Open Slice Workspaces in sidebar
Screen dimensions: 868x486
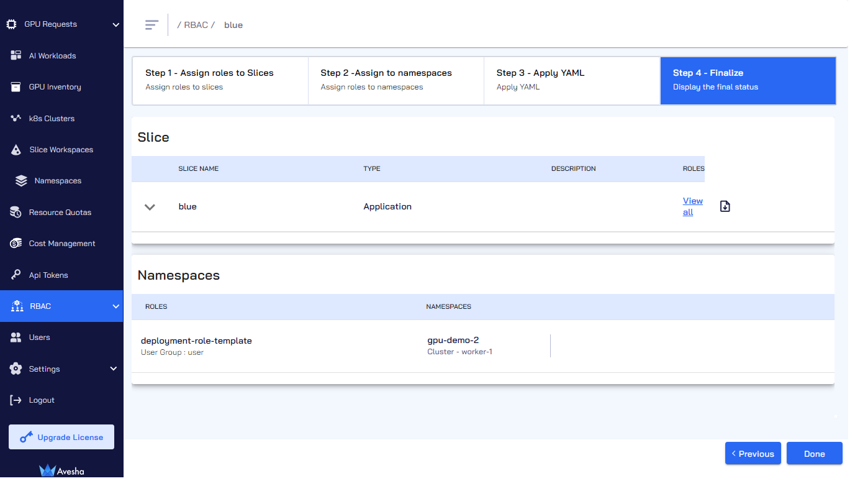(x=61, y=150)
